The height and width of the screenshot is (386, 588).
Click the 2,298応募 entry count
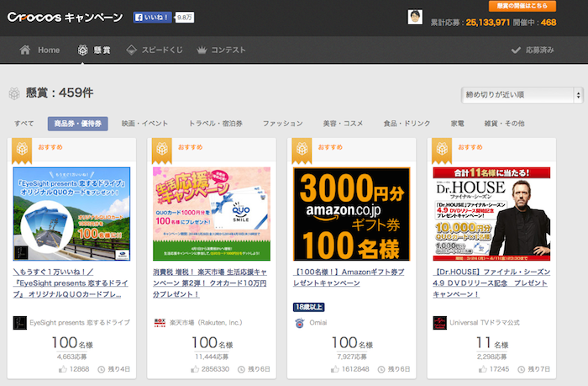(x=491, y=357)
